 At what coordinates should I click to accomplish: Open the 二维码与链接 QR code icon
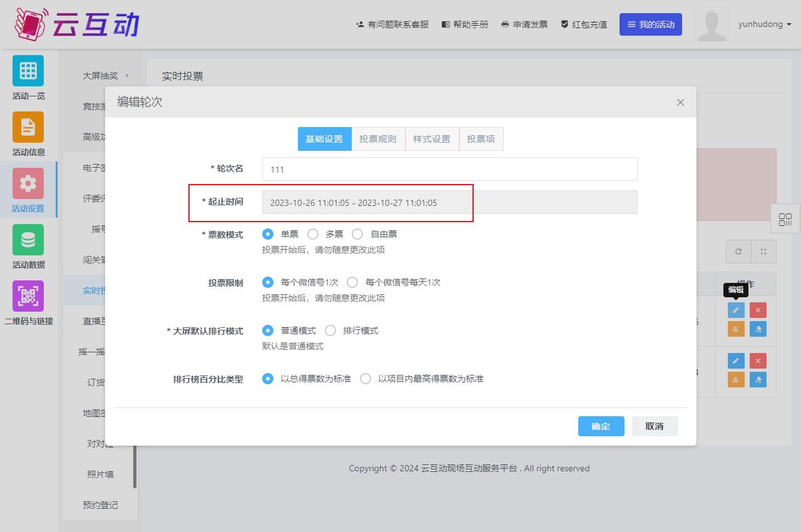28,296
